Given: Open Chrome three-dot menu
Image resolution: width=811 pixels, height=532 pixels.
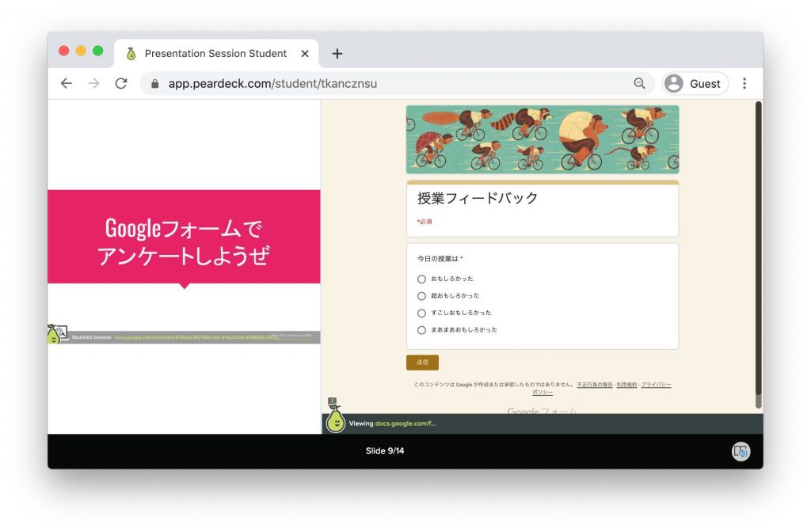Looking at the screenshot, I should (744, 83).
